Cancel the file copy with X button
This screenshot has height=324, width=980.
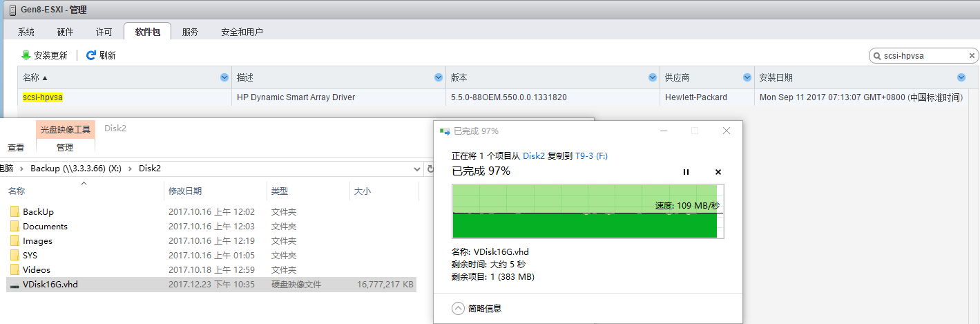(718, 172)
